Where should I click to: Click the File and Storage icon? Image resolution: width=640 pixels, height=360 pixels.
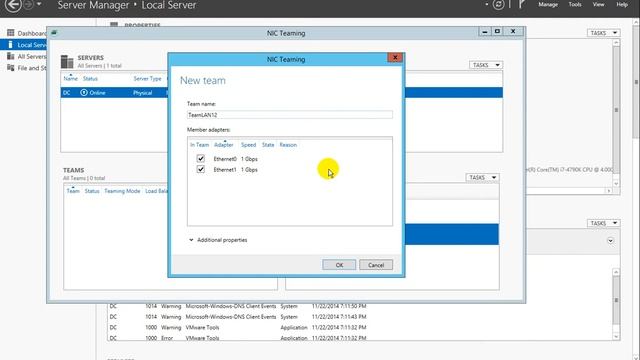(11, 68)
